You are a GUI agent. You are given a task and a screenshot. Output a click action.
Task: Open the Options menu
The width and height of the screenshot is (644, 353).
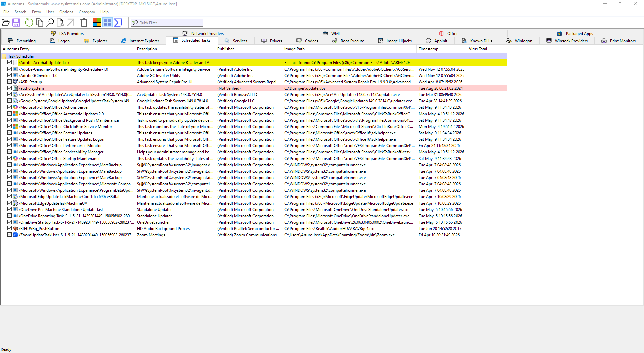66,12
